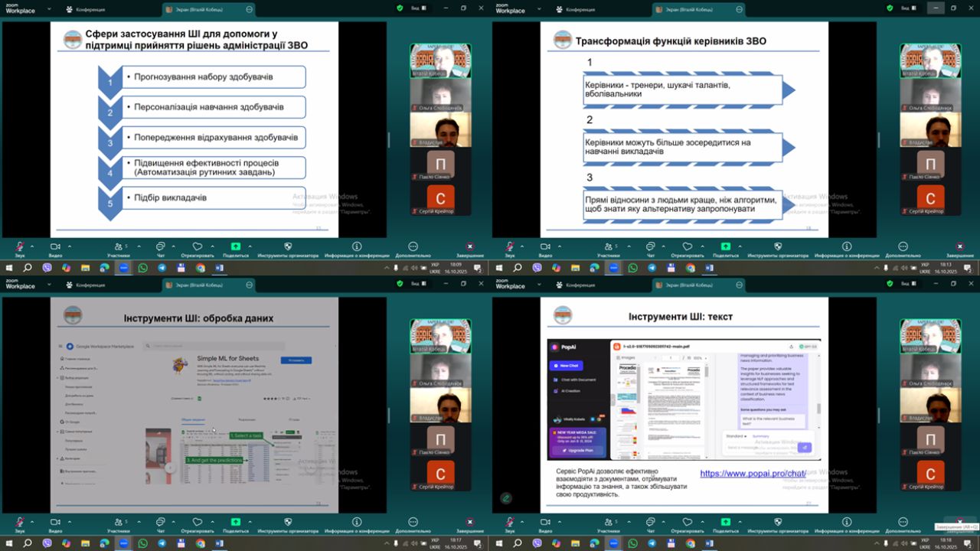Open Дополнительно menu in the PopAi slide window
Image resolution: width=980 pixels, height=551 pixels.
[x=903, y=523]
